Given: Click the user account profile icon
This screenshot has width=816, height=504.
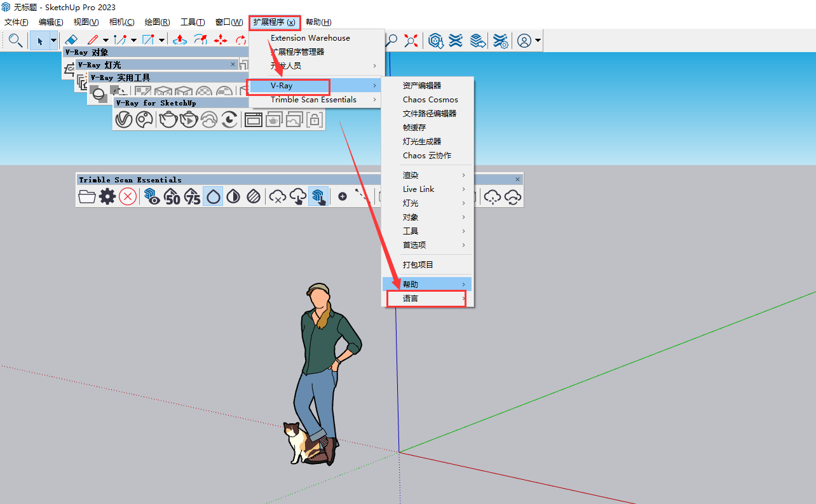Looking at the screenshot, I should pos(524,41).
